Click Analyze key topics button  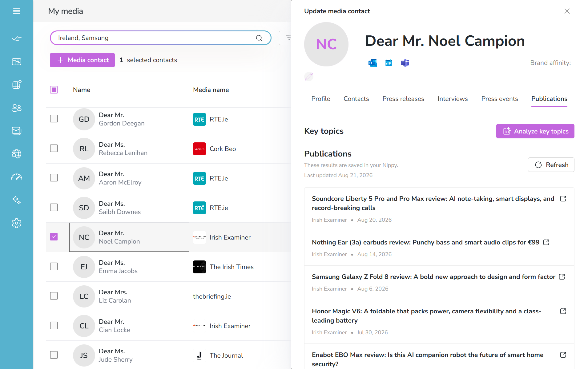pos(535,131)
